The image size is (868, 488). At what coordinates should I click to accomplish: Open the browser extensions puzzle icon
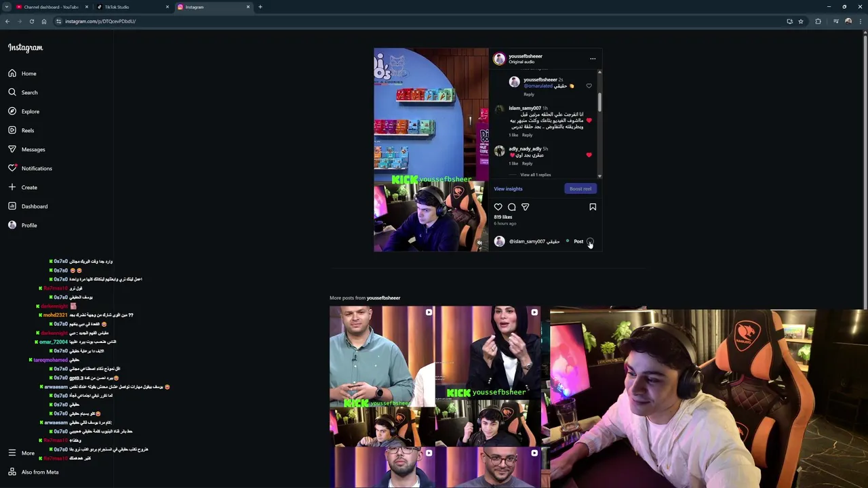[x=818, y=21]
